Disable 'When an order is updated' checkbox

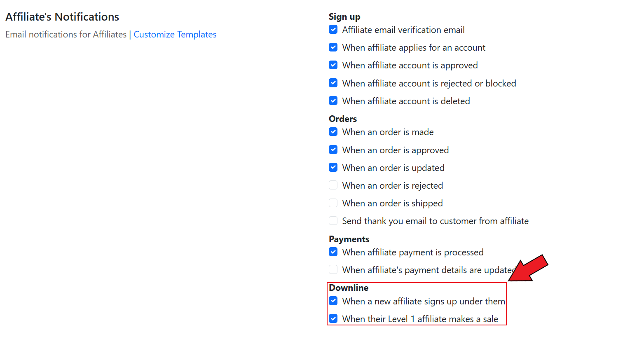[333, 168]
